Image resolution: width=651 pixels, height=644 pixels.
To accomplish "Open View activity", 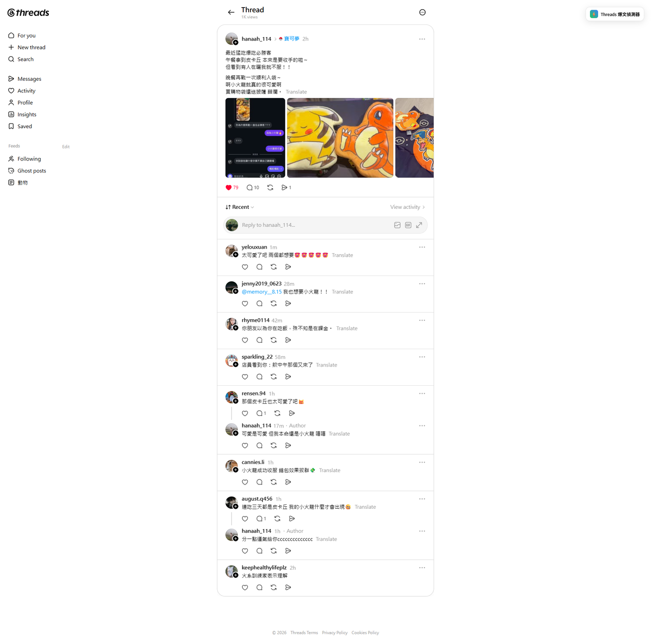I will [407, 207].
